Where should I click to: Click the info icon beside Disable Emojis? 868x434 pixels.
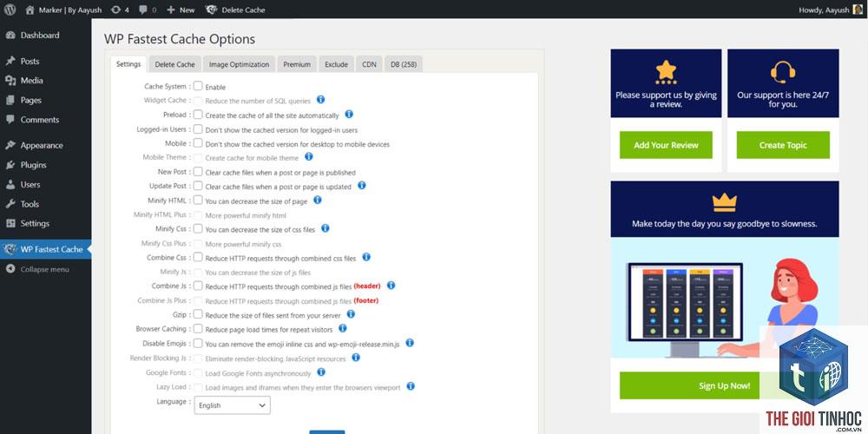click(x=410, y=343)
